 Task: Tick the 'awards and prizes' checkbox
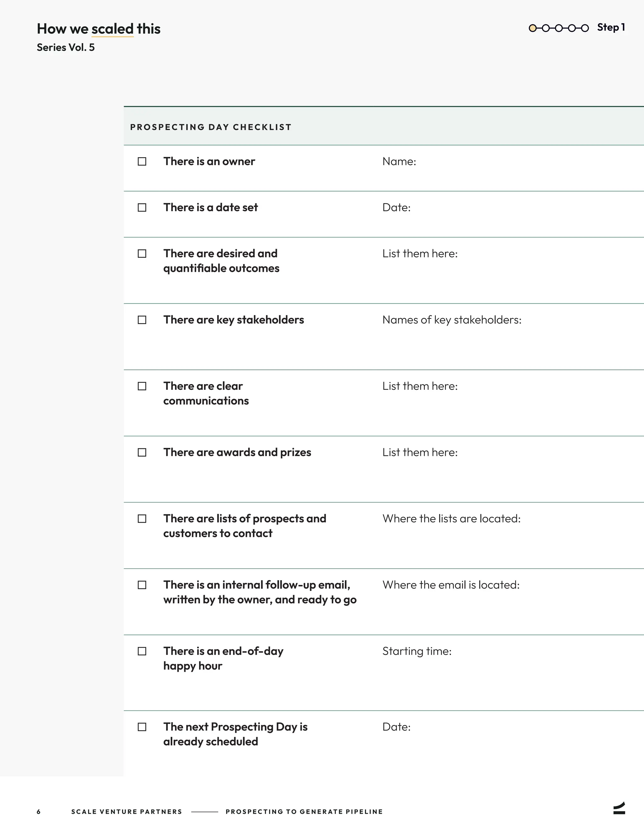(142, 452)
